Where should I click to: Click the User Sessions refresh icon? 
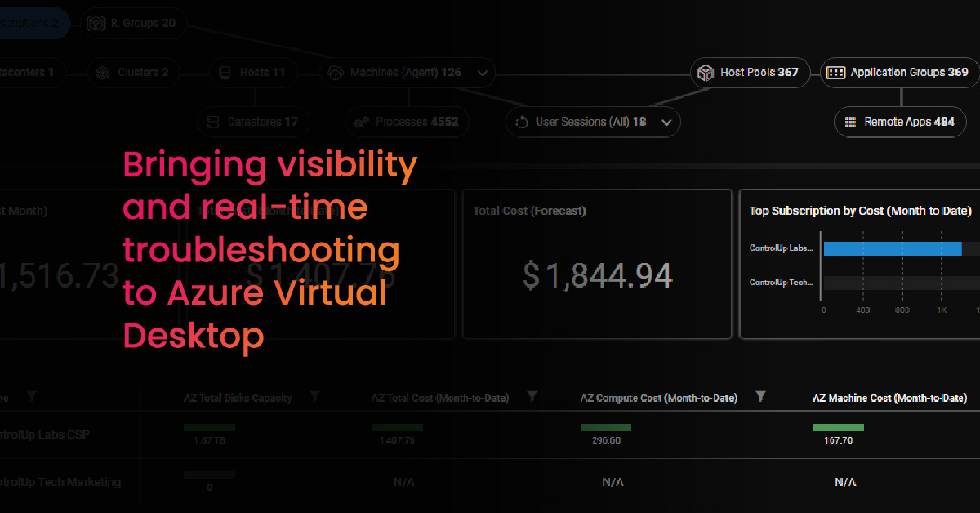(521, 123)
